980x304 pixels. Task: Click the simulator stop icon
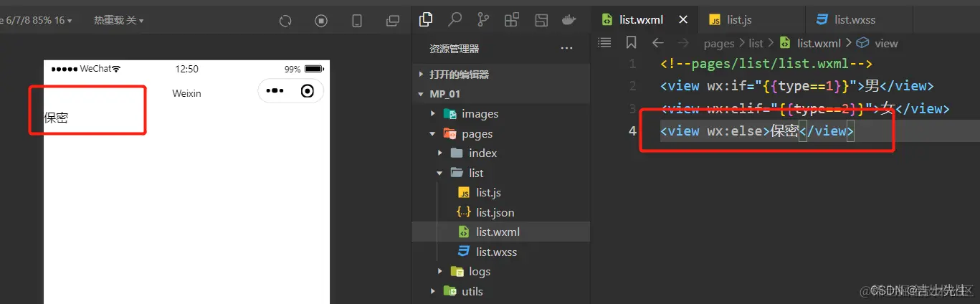(x=321, y=21)
